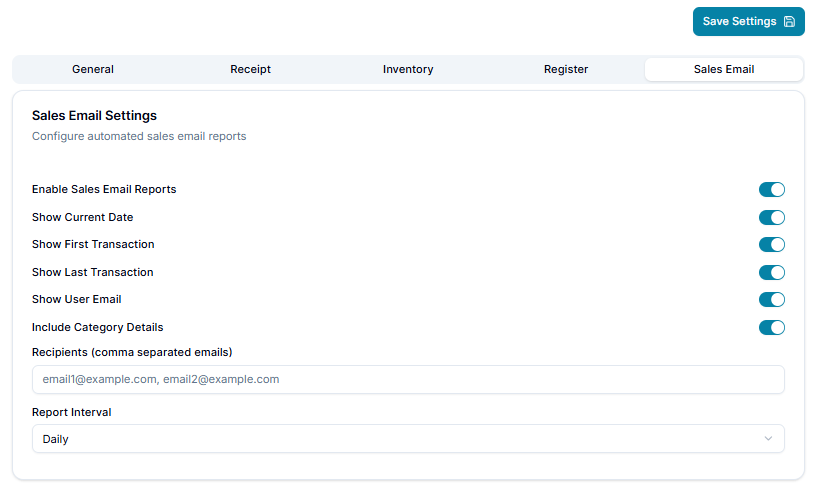Click the 'Enable Sales Email Reports' label
Image resolution: width=816 pixels, height=492 pixels.
(104, 190)
